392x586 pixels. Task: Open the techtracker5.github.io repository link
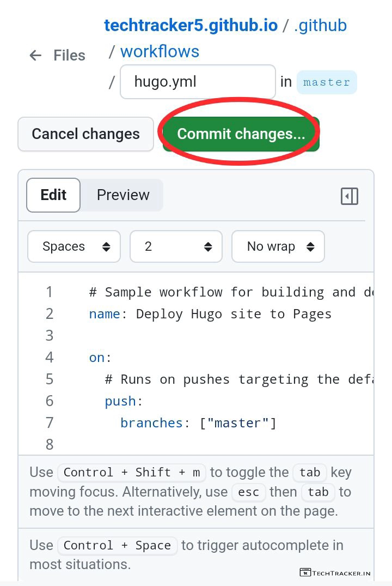point(191,25)
